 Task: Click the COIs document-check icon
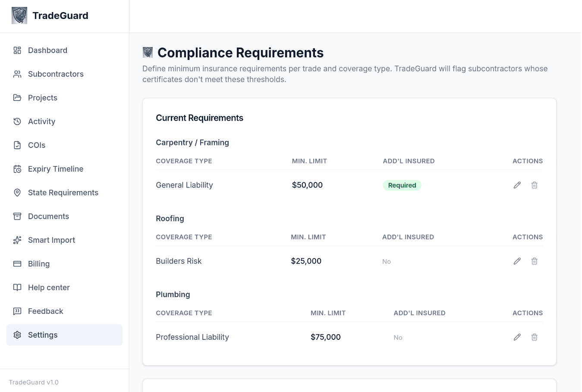click(17, 145)
